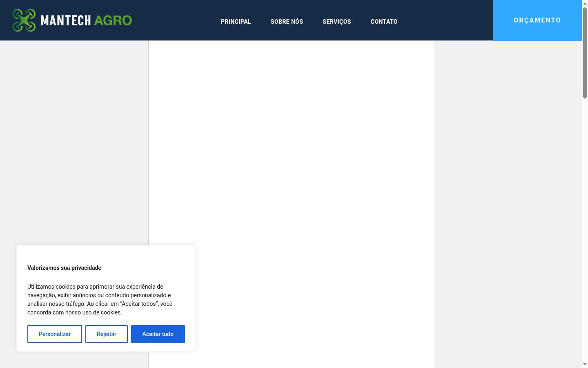
Task: Reject cookies with the Rejeitar button
Action: pos(107,334)
